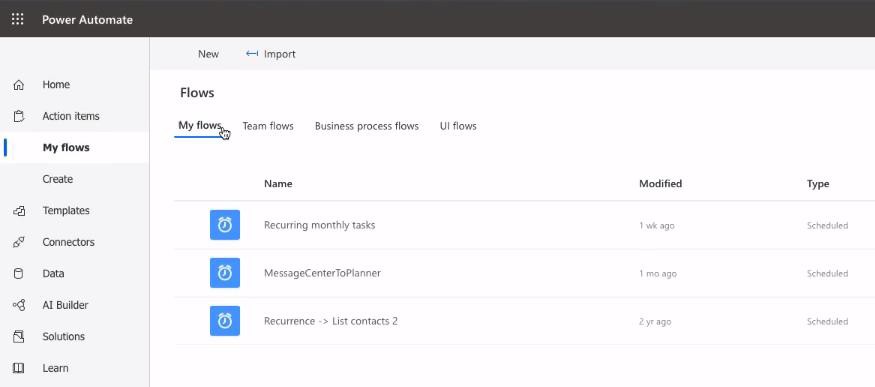
Task: Click the Learn book icon
Action: coord(18,368)
